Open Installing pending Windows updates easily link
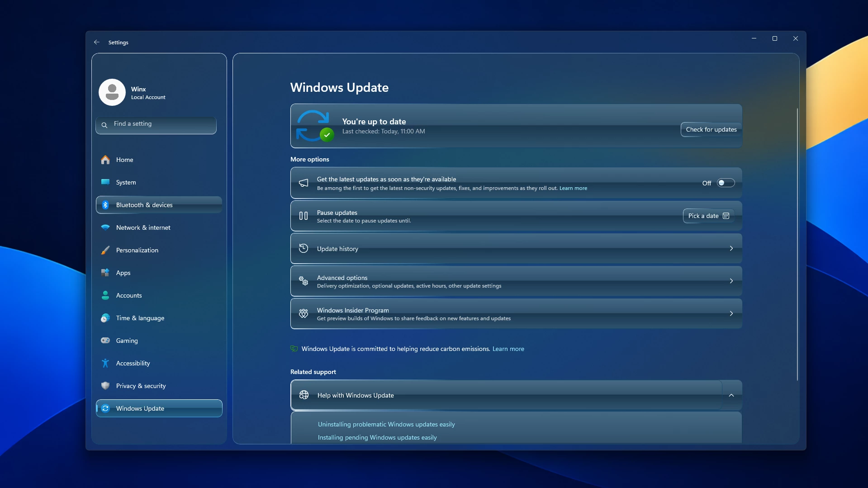 click(x=377, y=437)
